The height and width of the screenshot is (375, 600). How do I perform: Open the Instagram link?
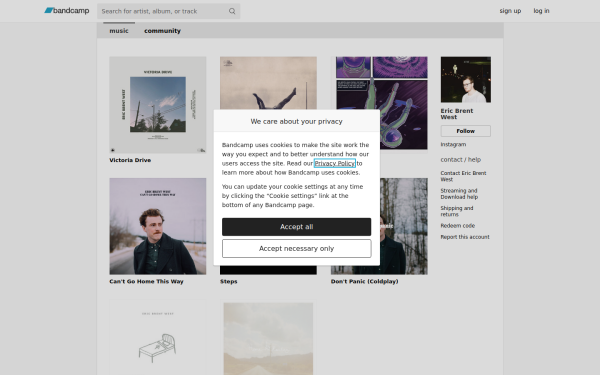click(453, 144)
